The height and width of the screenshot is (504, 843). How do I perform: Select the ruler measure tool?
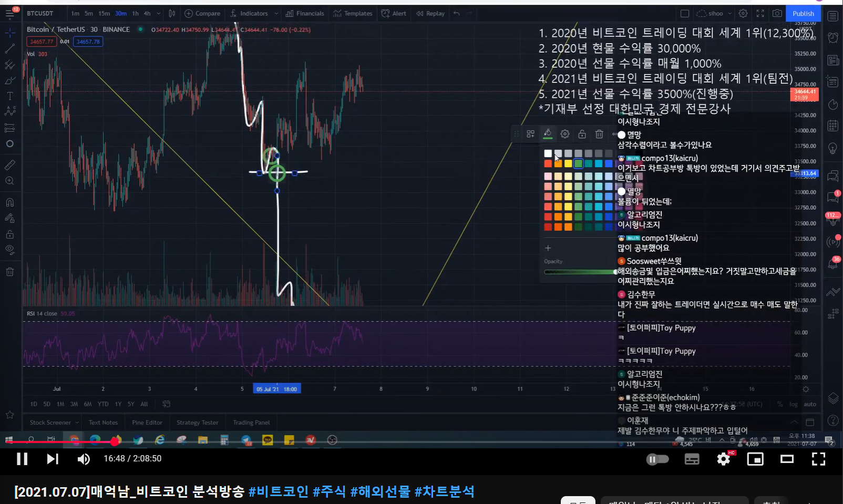10,165
